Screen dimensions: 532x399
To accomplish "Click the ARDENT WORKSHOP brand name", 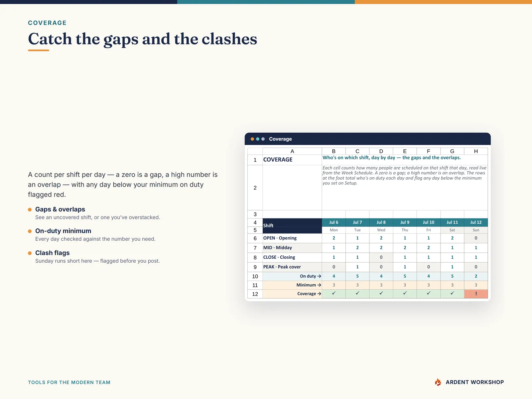I will pyautogui.click(x=475, y=382).
